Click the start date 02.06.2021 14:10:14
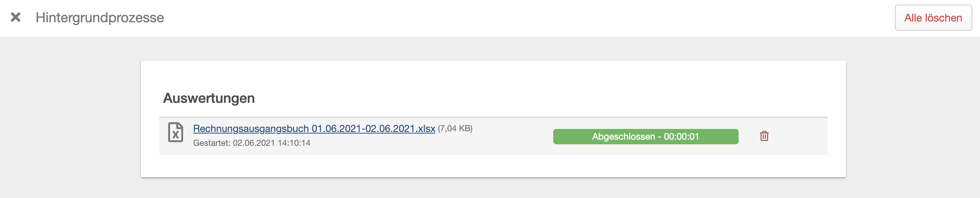The width and height of the screenshot is (980, 198). (271, 143)
